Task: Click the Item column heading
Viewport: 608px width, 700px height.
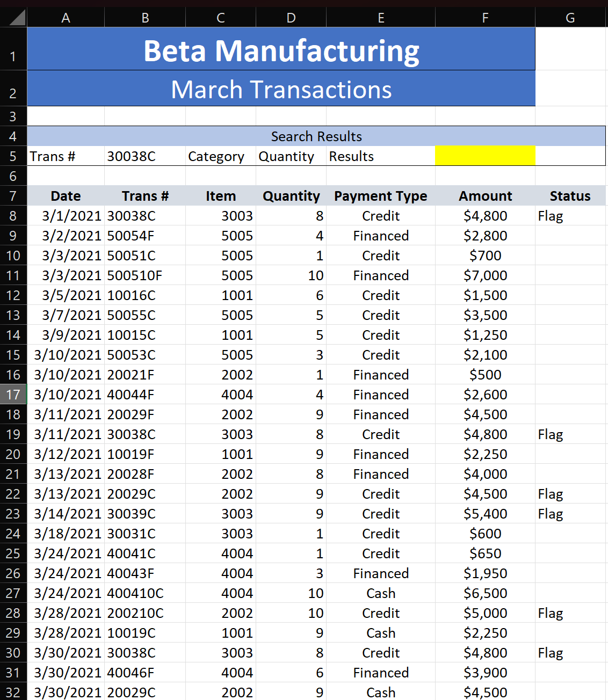Action: click(x=221, y=196)
